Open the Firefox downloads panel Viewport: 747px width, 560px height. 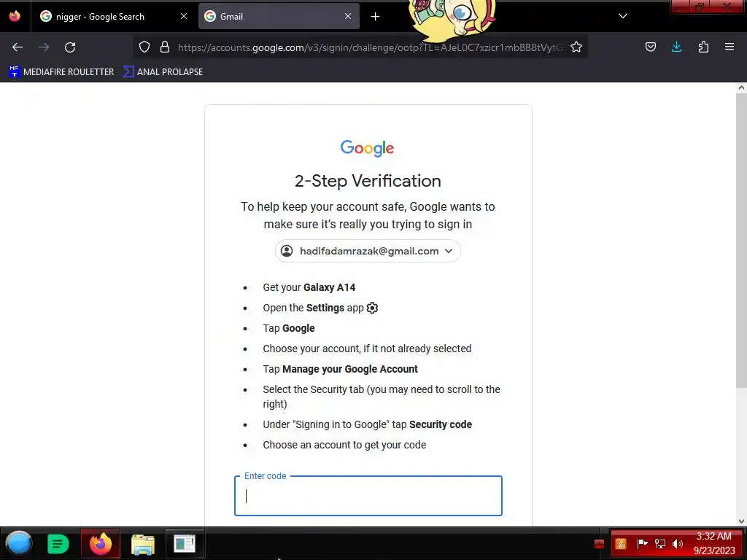click(x=676, y=47)
